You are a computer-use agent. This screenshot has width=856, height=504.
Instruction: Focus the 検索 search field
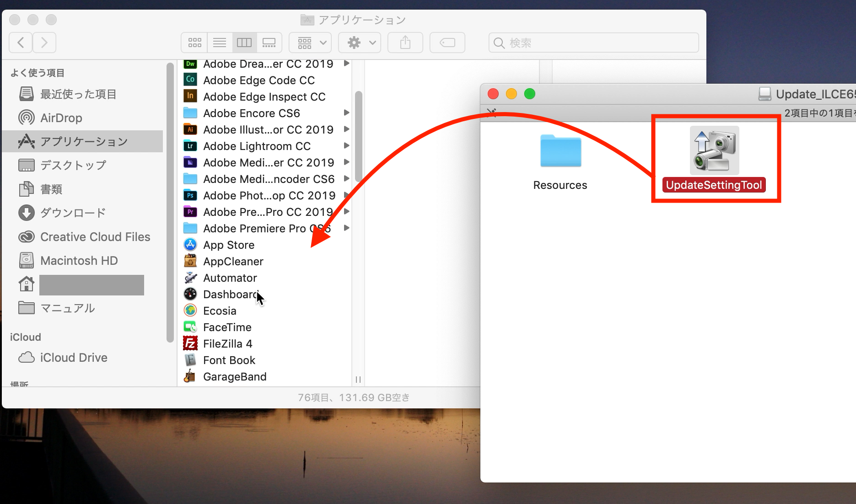pyautogui.click(x=593, y=43)
